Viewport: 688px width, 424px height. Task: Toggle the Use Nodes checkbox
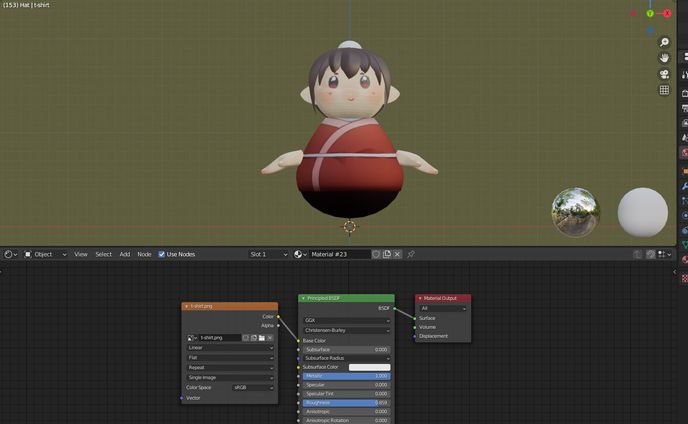(x=162, y=255)
